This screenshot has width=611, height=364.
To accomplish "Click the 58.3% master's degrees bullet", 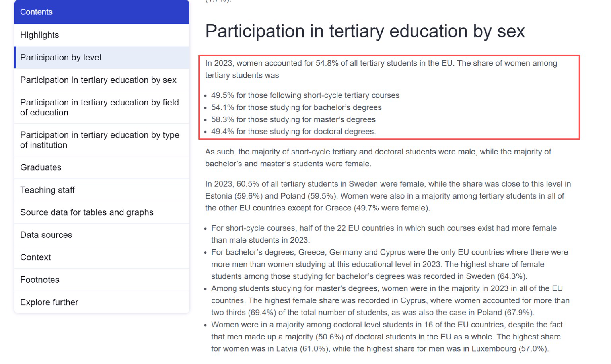I will coord(293,119).
